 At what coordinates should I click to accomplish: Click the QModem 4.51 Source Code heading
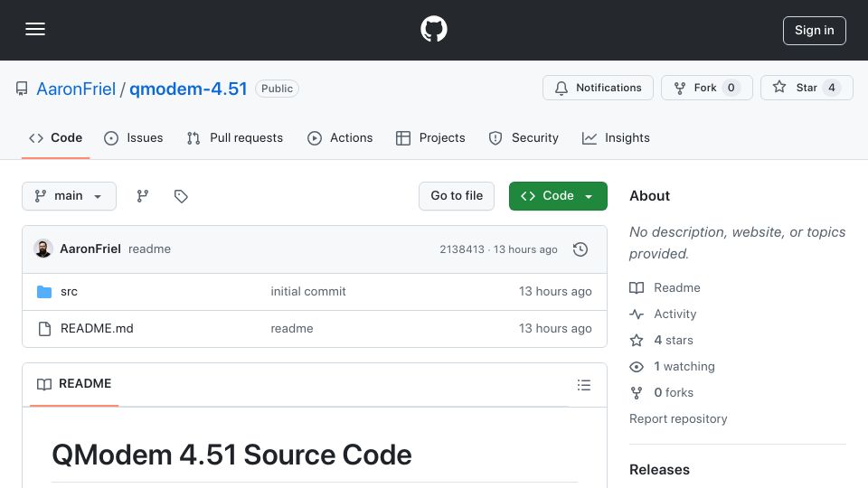pyautogui.click(x=231, y=455)
